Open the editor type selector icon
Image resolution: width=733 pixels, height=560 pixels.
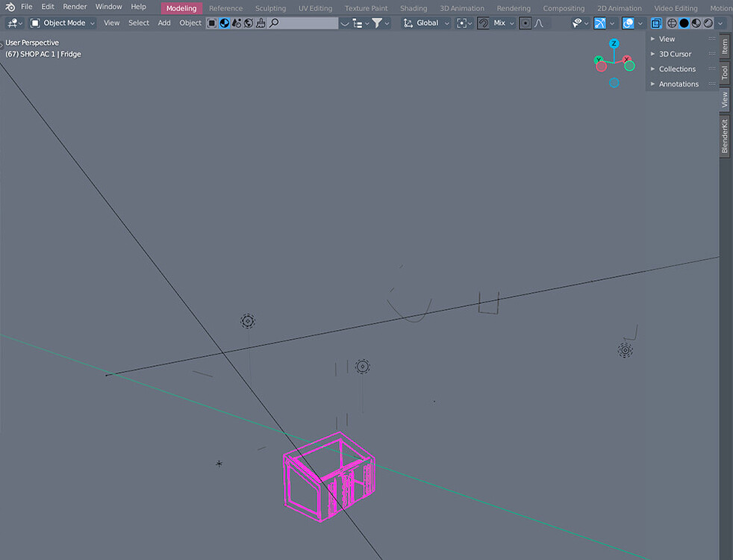[x=14, y=23]
